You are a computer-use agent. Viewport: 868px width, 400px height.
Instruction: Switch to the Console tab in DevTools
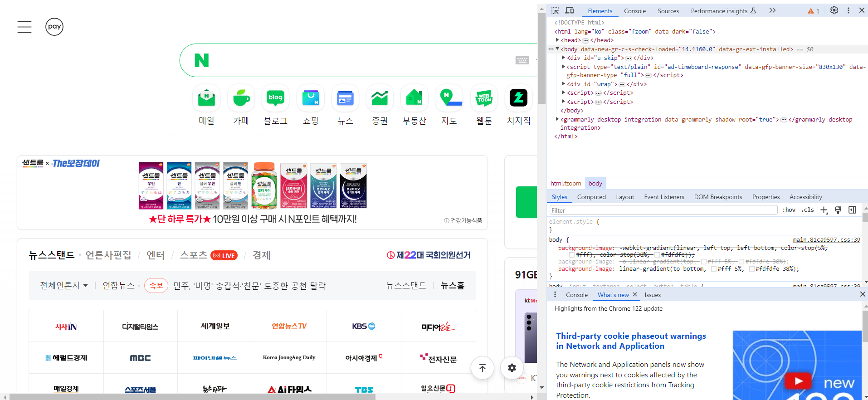(634, 11)
